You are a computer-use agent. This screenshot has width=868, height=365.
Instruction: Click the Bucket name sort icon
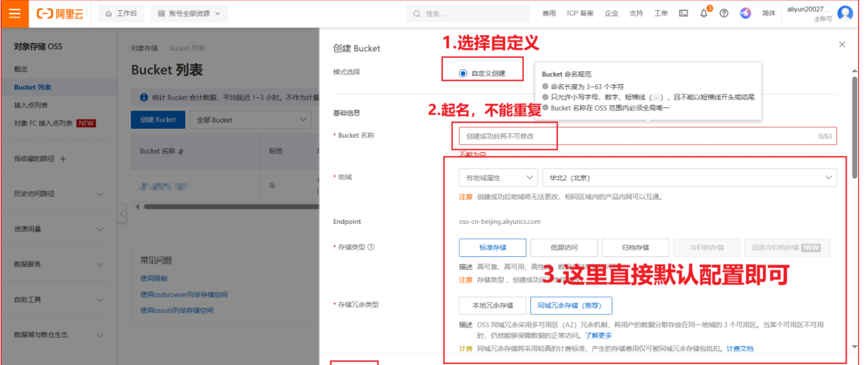coord(181,152)
